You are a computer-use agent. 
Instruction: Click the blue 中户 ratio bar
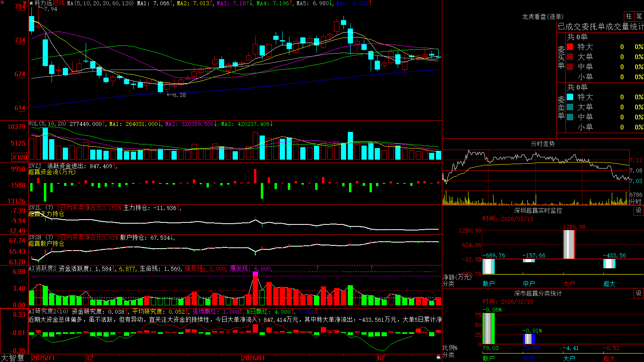(528, 339)
